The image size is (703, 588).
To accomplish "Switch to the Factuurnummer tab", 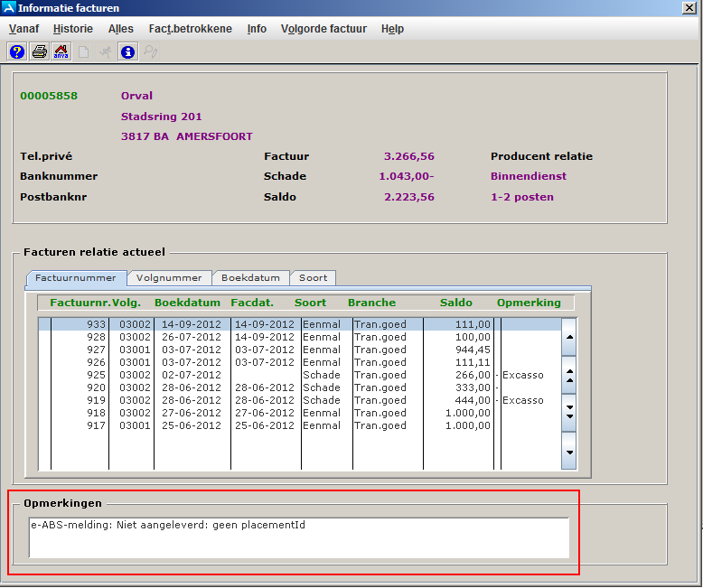I will (x=76, y=278).
